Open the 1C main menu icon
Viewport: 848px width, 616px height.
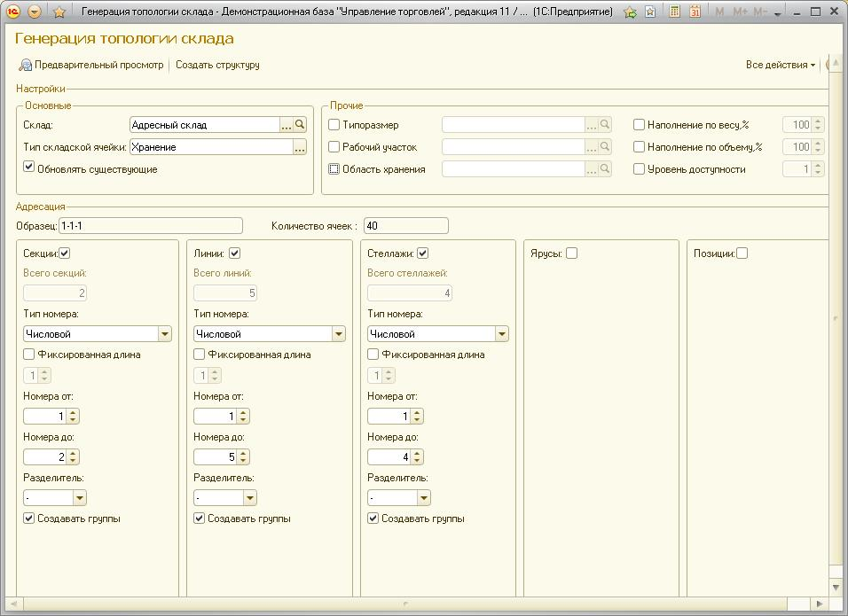[x=13, y=12]
